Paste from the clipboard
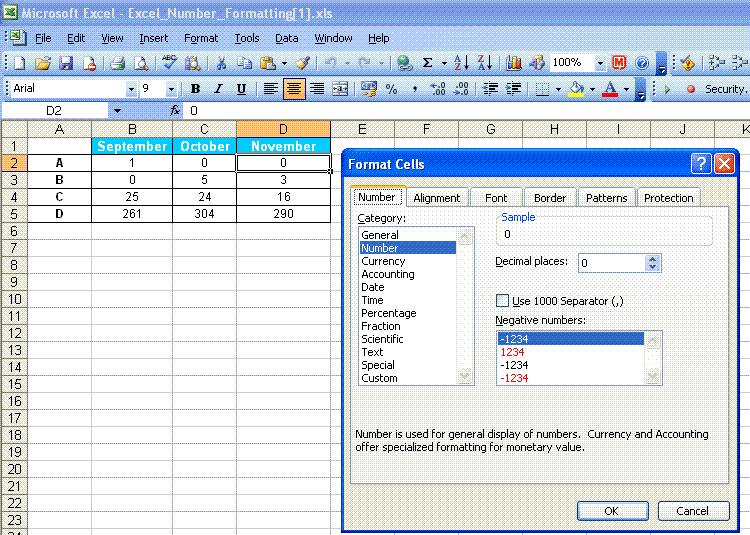 click(x=268, y=63)
